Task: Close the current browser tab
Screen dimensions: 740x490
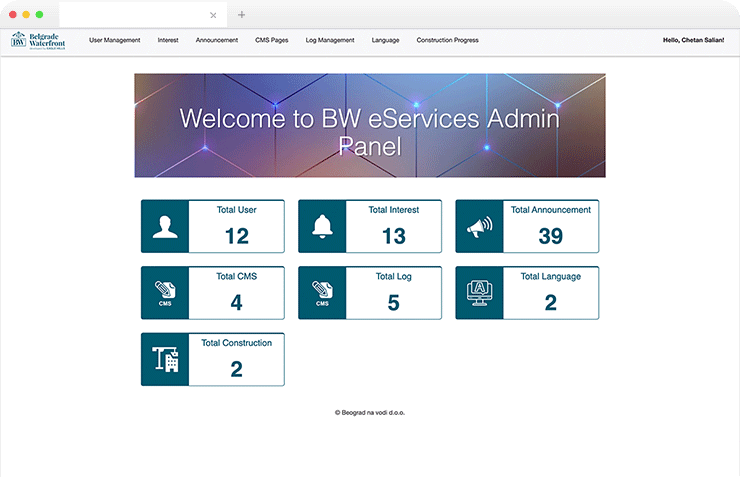Action: 213,15
